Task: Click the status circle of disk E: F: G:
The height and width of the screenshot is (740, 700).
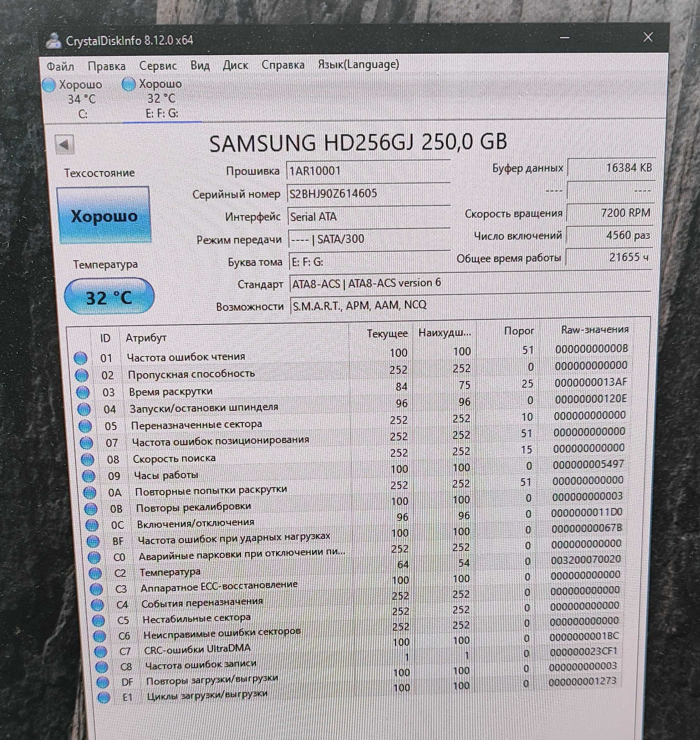Action: pyautogui.click(x=129, y=85)
